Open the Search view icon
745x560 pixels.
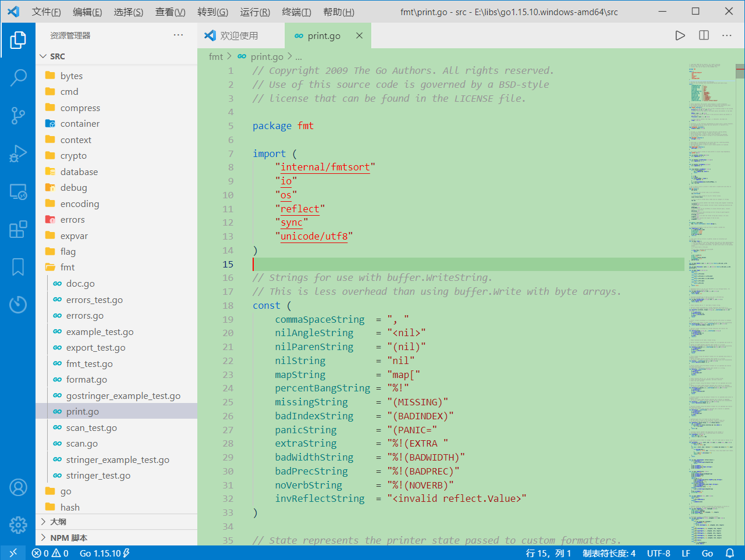pos(18,77)
